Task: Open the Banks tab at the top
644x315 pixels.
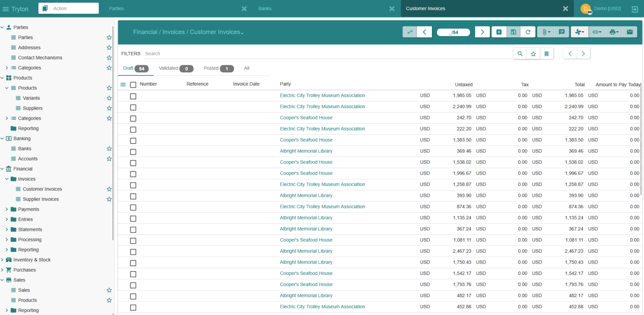Action: (x=265, y=8)
